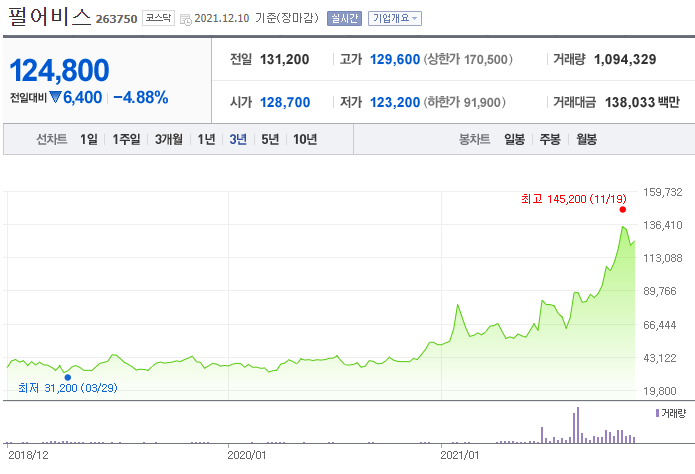Click the 2018/12 x-axis label

(x=28, y=455)
